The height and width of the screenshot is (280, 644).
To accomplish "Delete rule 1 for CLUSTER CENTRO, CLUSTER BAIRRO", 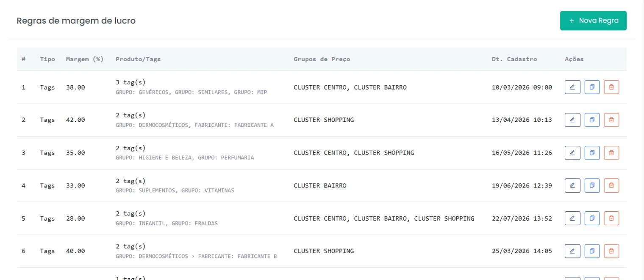I will 611,87.
